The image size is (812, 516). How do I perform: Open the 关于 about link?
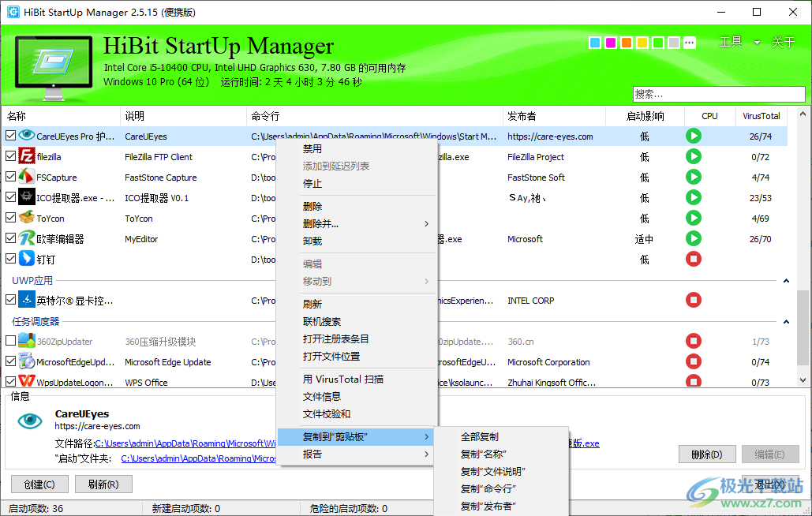pos(783,42)
